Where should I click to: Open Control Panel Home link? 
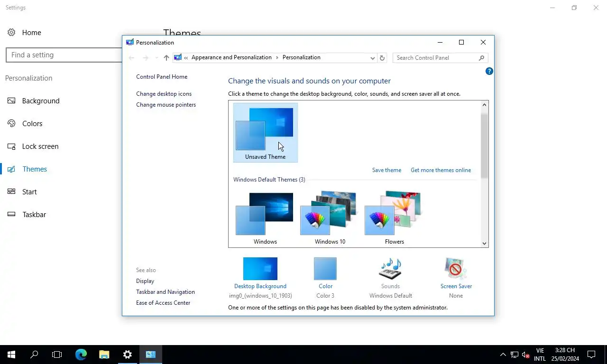(162, 77)
